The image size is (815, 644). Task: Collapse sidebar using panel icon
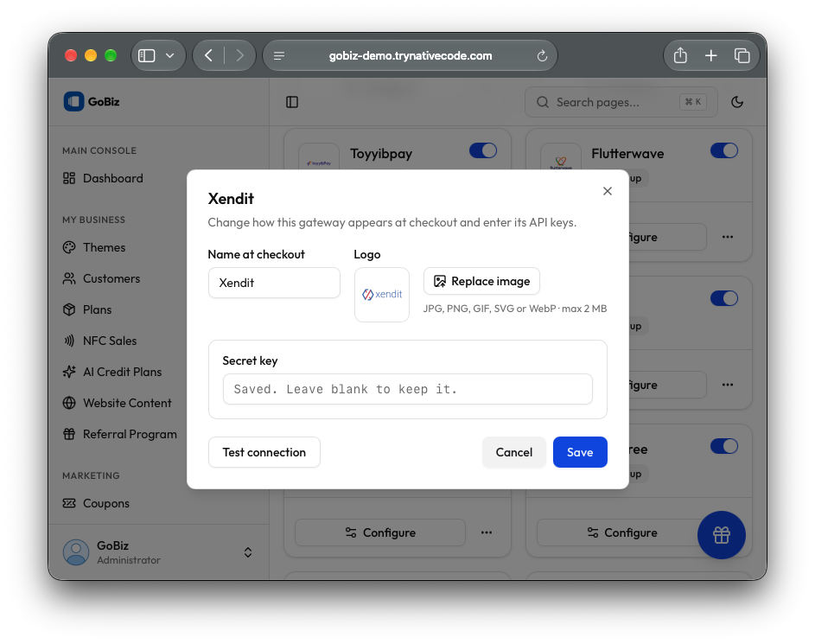tap(292, 102)
